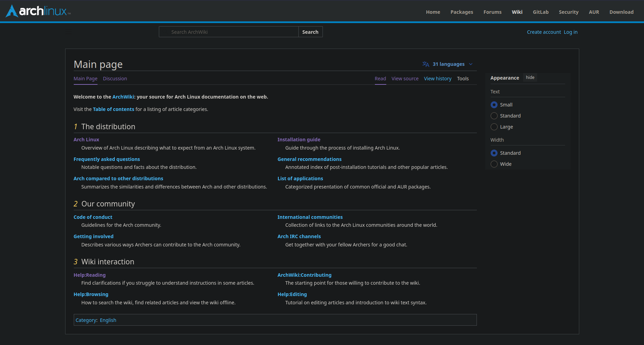Viewport: 644px width, 345px height.
Task: Select Standard text size
Action: tap(494, 116)
